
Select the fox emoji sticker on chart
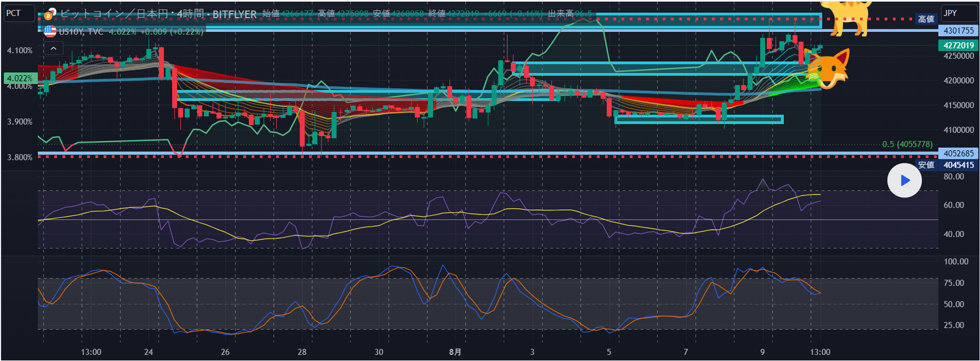click(828, 69)
